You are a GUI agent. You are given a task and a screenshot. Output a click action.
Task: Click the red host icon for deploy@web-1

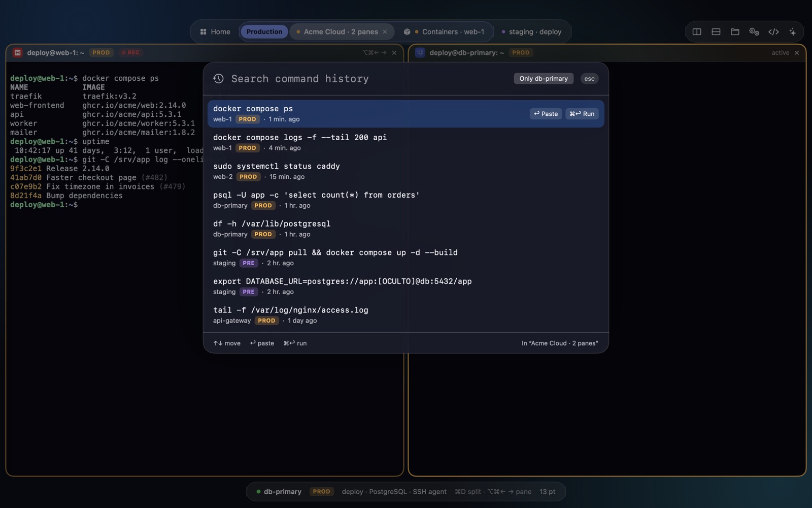[x=17, y=52]
